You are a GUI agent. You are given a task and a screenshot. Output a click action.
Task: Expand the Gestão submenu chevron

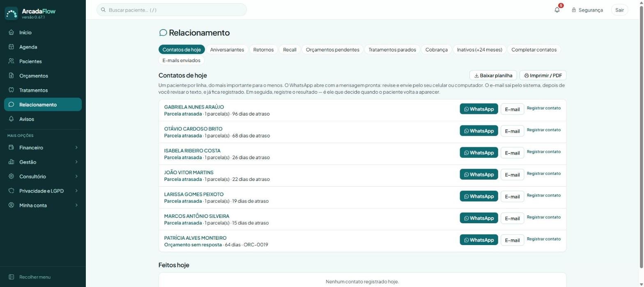76,162
